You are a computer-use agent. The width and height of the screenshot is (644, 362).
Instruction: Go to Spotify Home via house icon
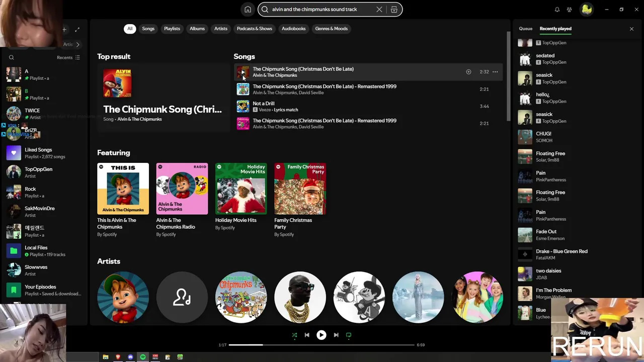248,9
